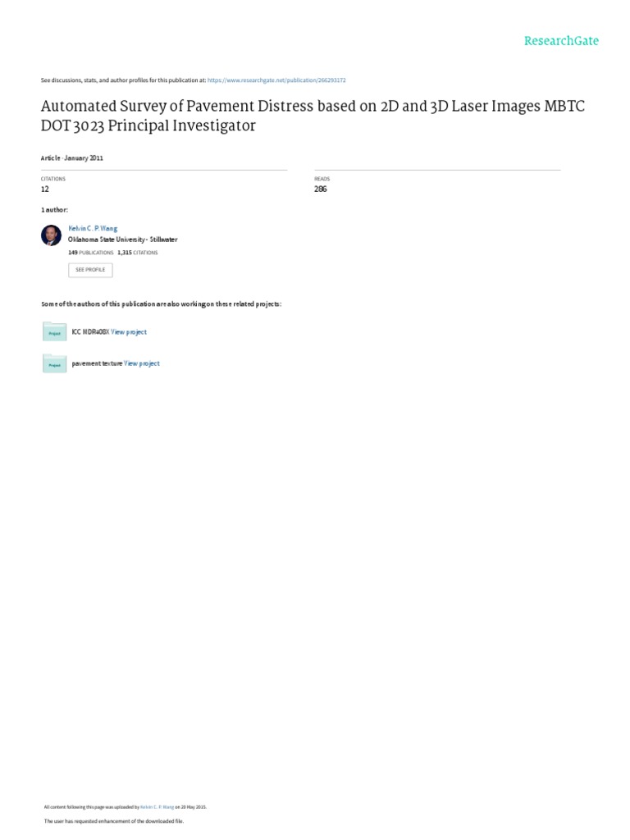This screenshot has width=630, height=840.
Task: Click the reads count of 286
Action: (x=321, y=189)
